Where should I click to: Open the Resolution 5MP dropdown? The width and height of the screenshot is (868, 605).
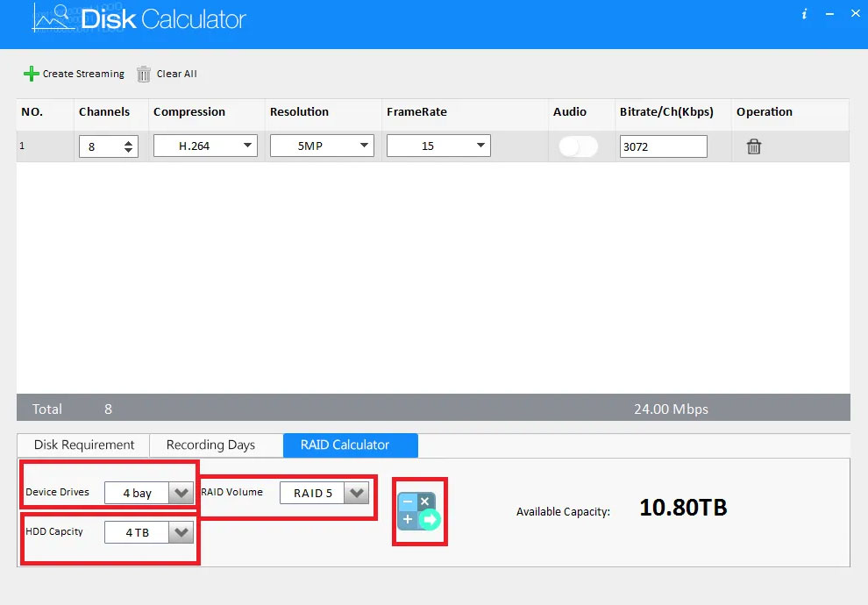[322, 146]
